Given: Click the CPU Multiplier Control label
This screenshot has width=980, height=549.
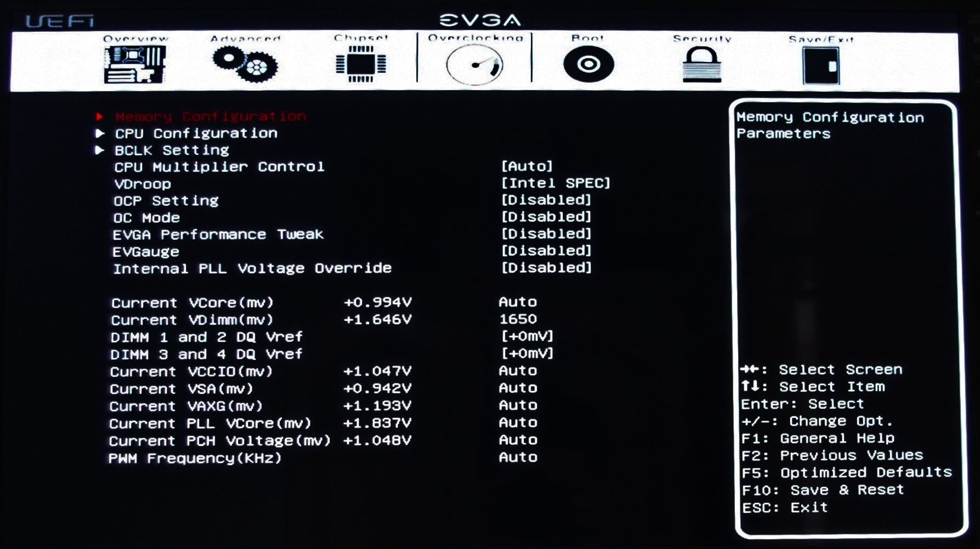Looking at the screenshot, I should pyautogui.click(x=219, y=167).
